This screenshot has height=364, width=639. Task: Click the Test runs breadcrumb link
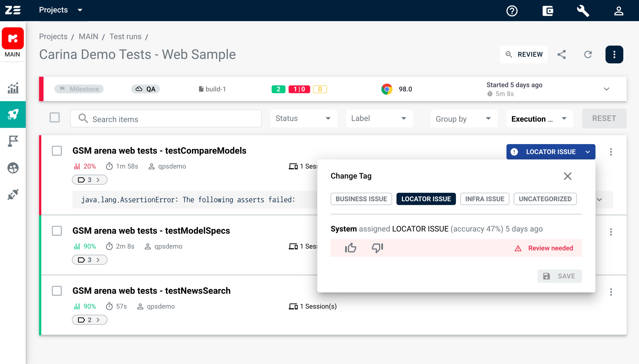pyautogui.click(x=125, y=37)
